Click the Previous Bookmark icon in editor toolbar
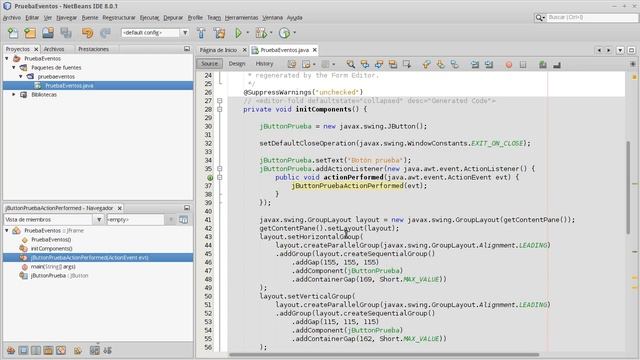The height and width of the screenshot is (360, 640). [x=426, y=64]
